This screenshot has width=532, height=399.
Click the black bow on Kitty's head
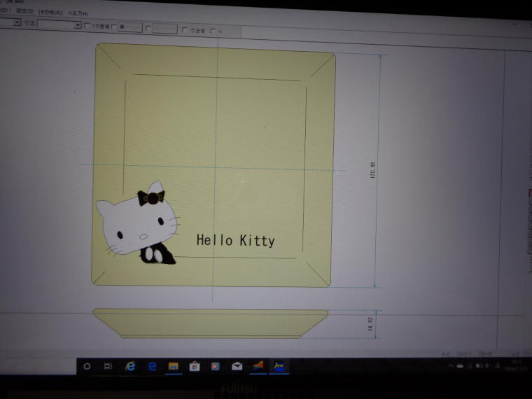[x=151, y=198]
